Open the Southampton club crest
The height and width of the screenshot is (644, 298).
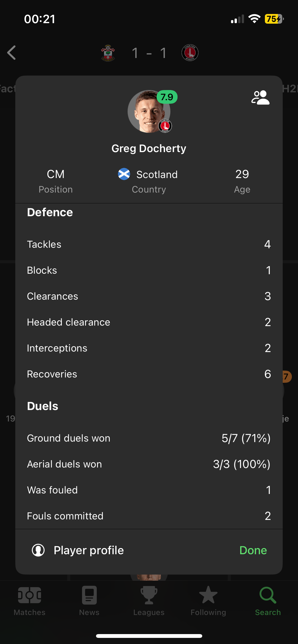[x=108, y=53]
